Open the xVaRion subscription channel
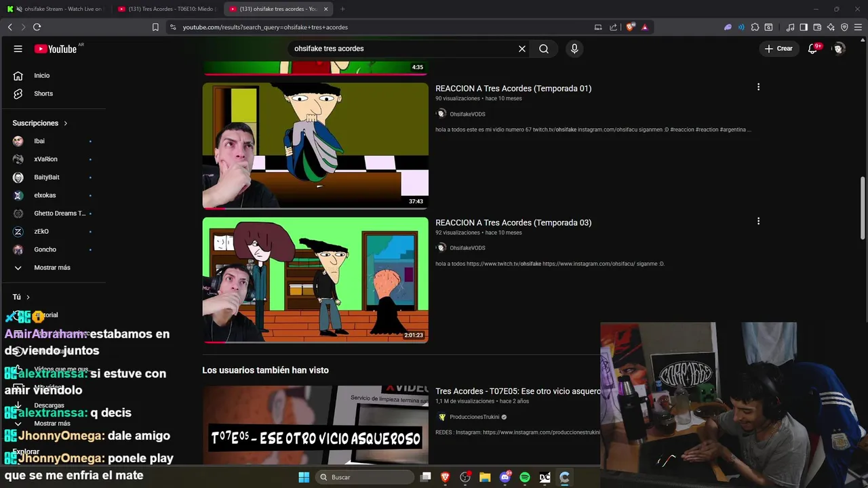This screenshot has width=868, height=488. [x=45, y=159]
